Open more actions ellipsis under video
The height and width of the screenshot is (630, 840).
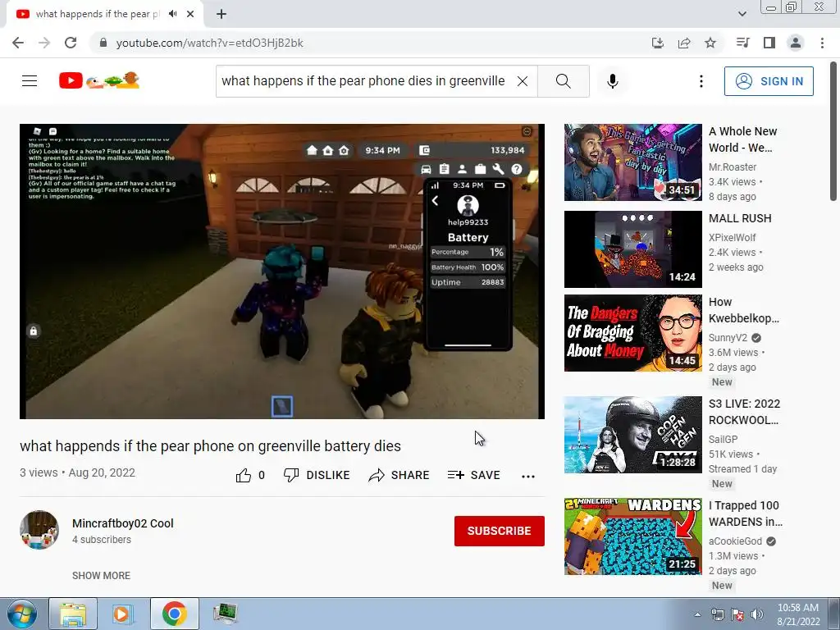click(528, 477)
